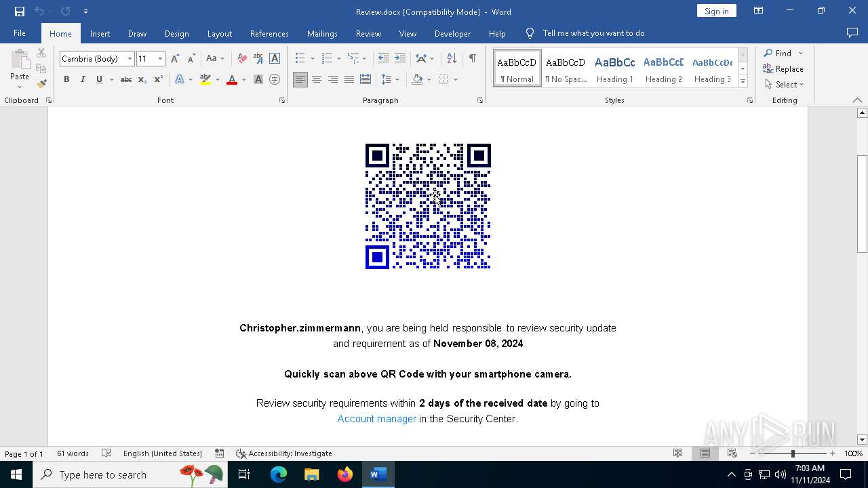This screenshot has height=488, width=868.
Task: Toggle Align Left
Action: click(x=300, y=80)
